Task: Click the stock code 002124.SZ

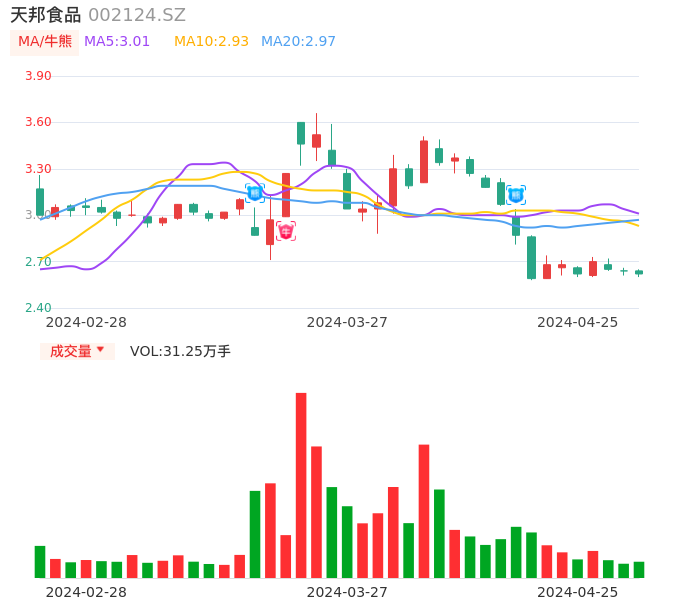Action: [137, 15]
